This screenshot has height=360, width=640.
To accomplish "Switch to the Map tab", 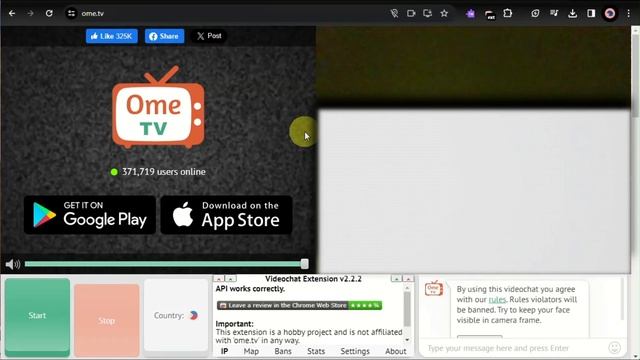I will [251, 351].
